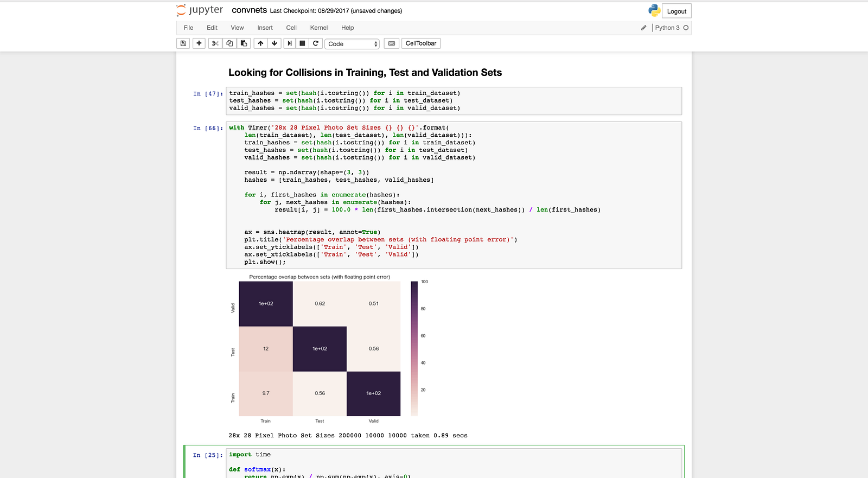Viewport: 868px width, 478px height.
Task: Move the selected cell up
Action: click(x=261, y=43)
